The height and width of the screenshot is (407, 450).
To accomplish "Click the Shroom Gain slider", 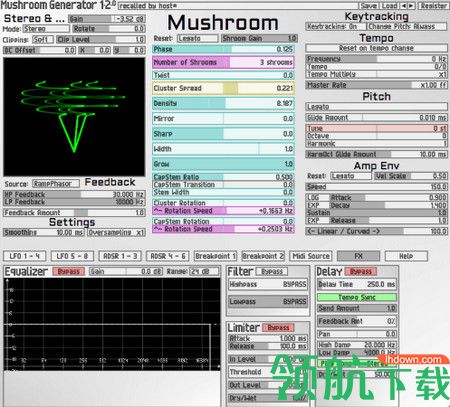I will pos(259,38).
